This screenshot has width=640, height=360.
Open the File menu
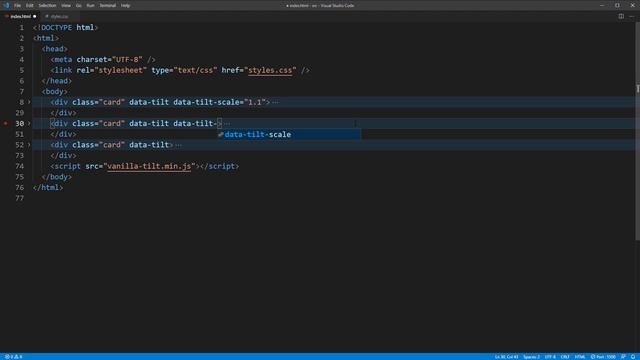(x=17, y=6)
